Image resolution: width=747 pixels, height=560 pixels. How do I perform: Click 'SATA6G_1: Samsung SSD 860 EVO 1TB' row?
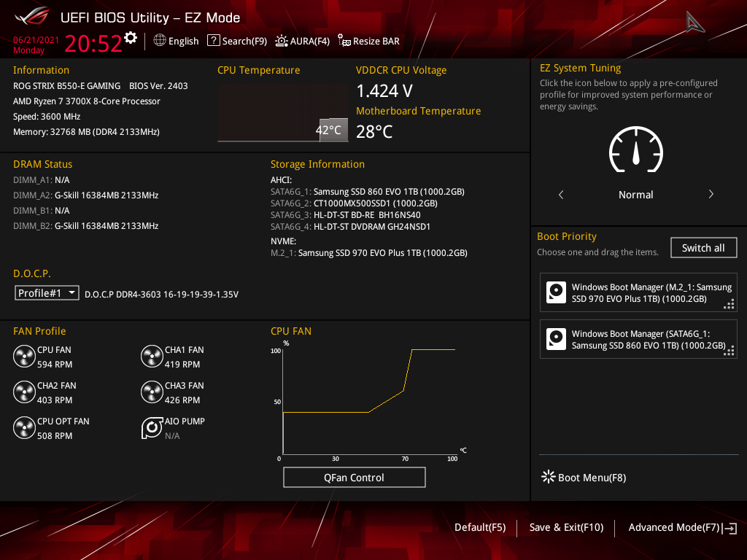pos(368,192)
